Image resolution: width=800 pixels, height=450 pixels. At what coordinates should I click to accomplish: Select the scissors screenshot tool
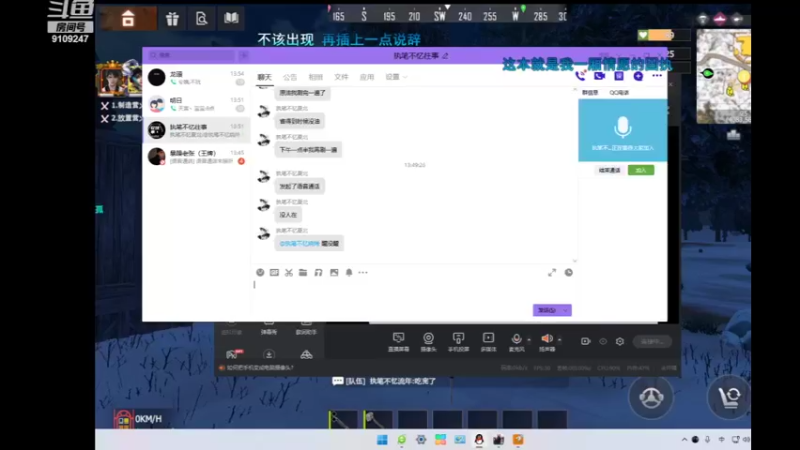click(289, 272)
